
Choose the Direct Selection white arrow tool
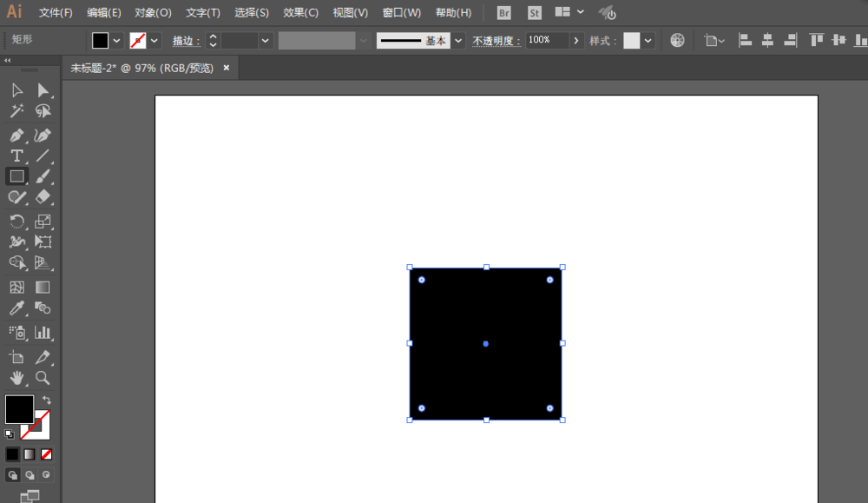pos(43,90)
